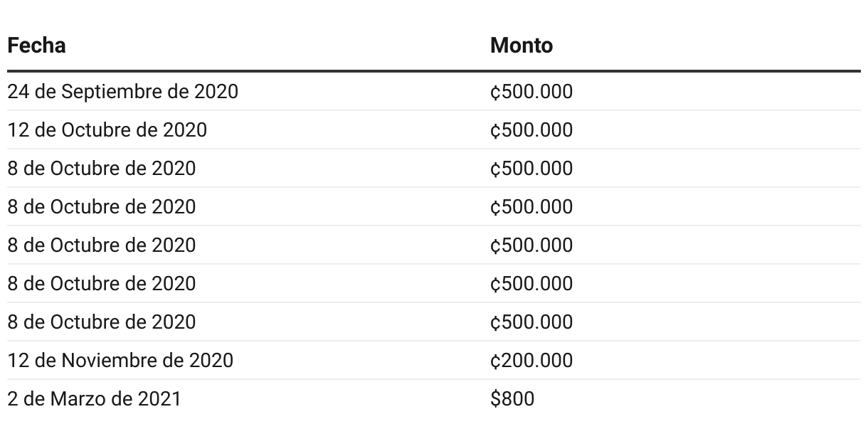Click the amount in the second 8 de Octubre row
Viewport: 868px width, 424px height.
(x=531, y=207)
